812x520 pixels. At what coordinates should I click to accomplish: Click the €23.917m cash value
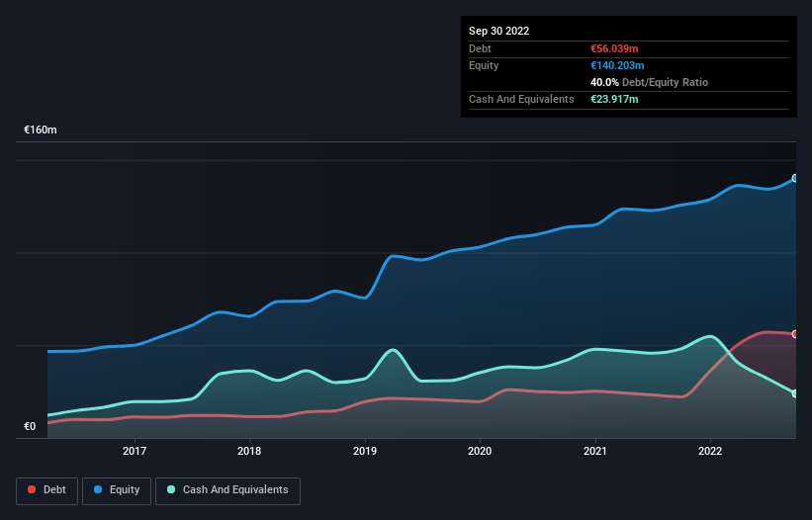click(x=614, y=99)
